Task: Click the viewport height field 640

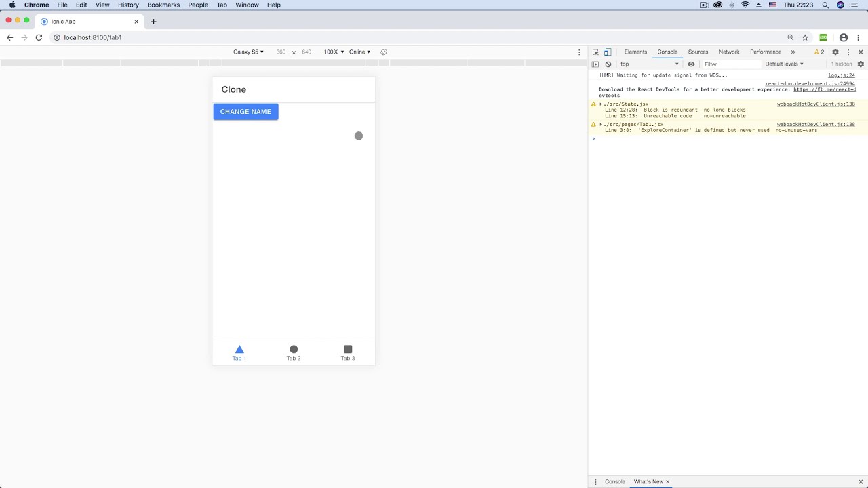Action: pyautogui.click(x=307, y=52)
